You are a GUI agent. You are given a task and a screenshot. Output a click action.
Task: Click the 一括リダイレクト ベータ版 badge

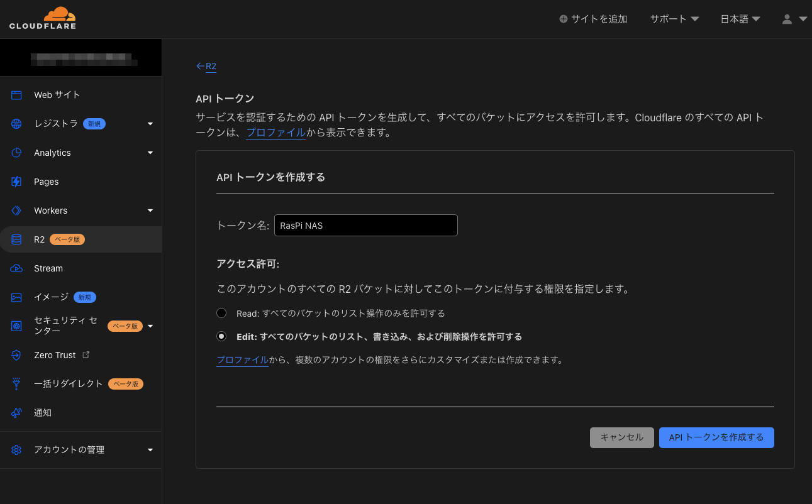[126, 384]
